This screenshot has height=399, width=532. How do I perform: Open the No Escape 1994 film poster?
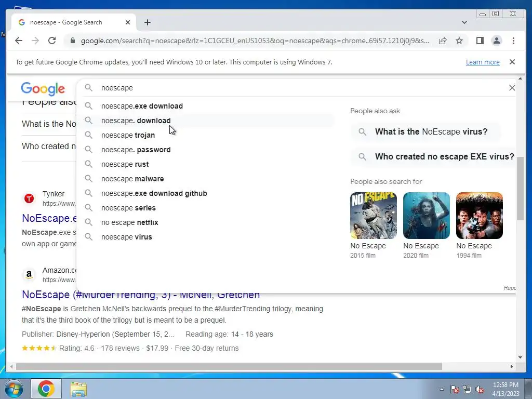tap(479, 216)
